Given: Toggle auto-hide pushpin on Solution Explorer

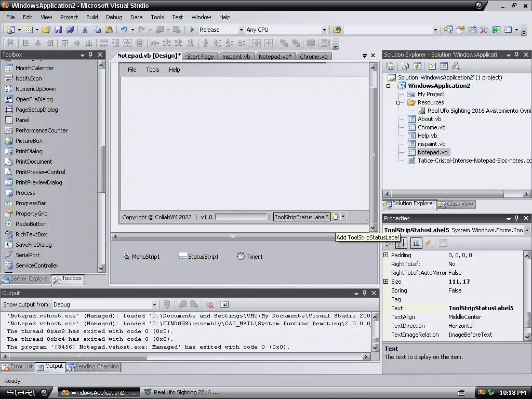Looking at the screenshot, I should pos(517,55).
